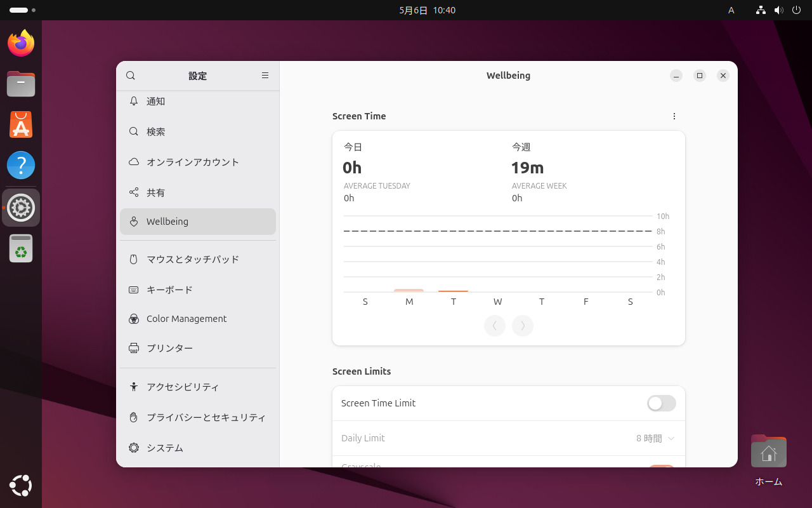Go to アクセシビリティ settings

198,387
